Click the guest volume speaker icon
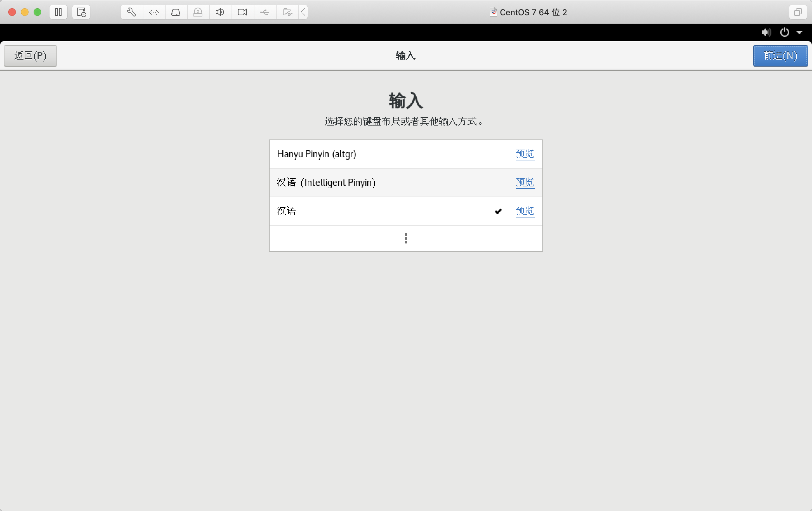The height and width of the screenshot is (511, 812). (x=766, y=32)
